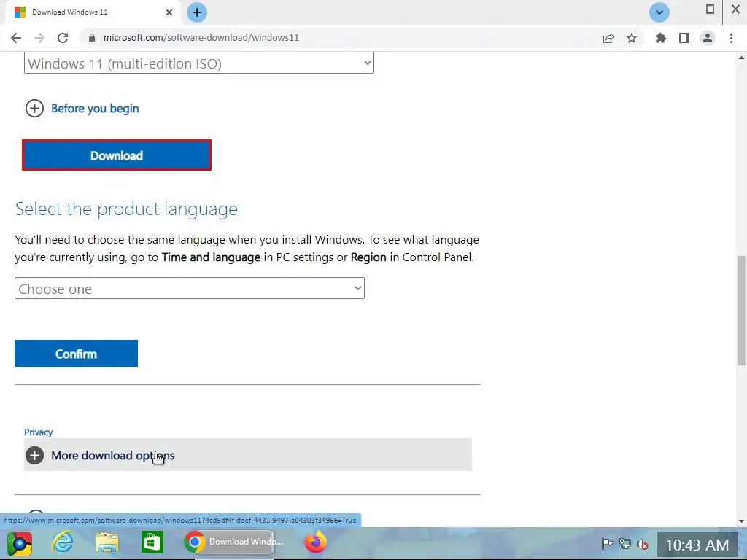The image size is (747, 560).
Task: Share this page via share icon
Action: click(x=608, y=38)
